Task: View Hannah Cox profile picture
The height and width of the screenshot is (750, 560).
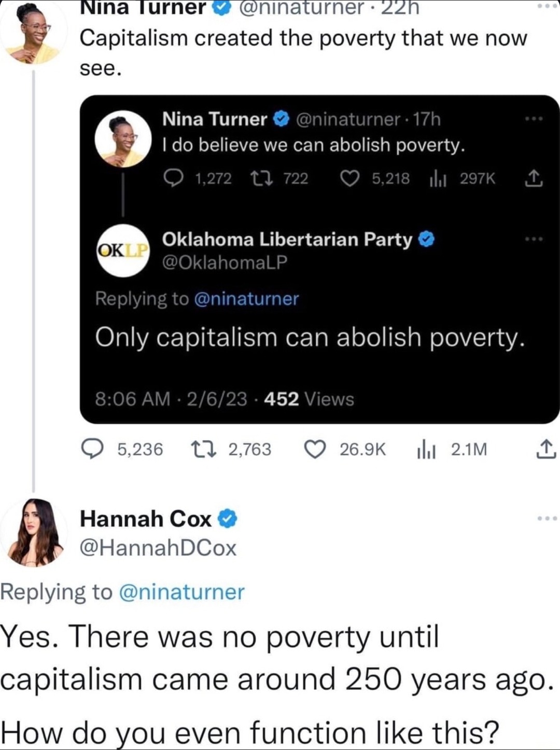Action: [x=35, y=533]
